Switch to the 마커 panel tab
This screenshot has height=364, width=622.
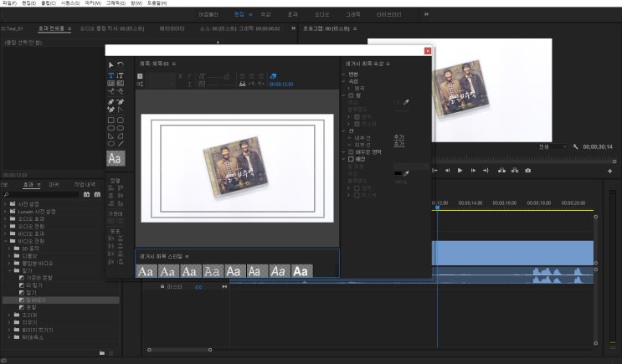54,185
